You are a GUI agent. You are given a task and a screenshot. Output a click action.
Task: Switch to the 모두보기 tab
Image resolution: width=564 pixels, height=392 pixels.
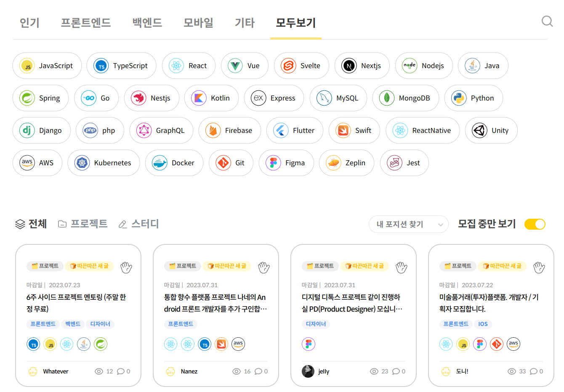(x=296, y=23)
